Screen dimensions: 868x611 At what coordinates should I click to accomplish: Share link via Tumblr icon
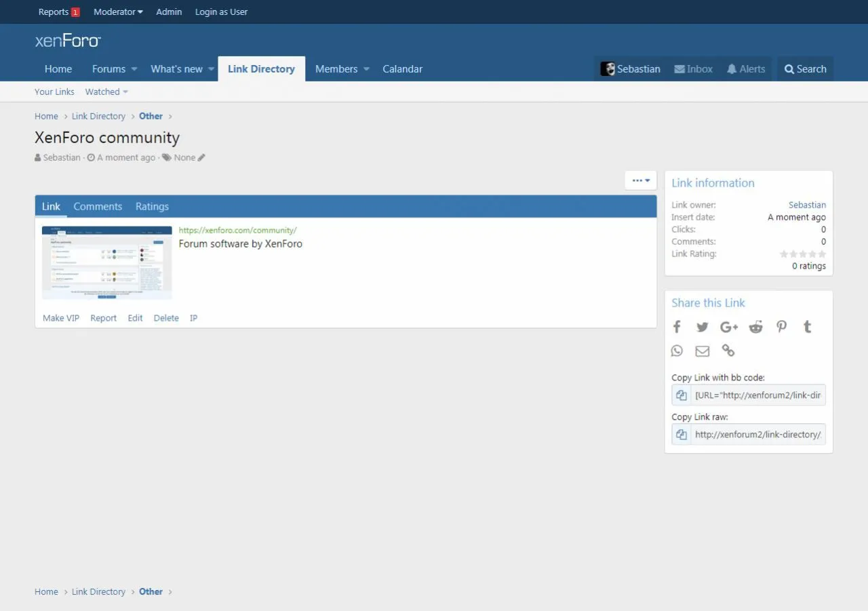(807, 327)
